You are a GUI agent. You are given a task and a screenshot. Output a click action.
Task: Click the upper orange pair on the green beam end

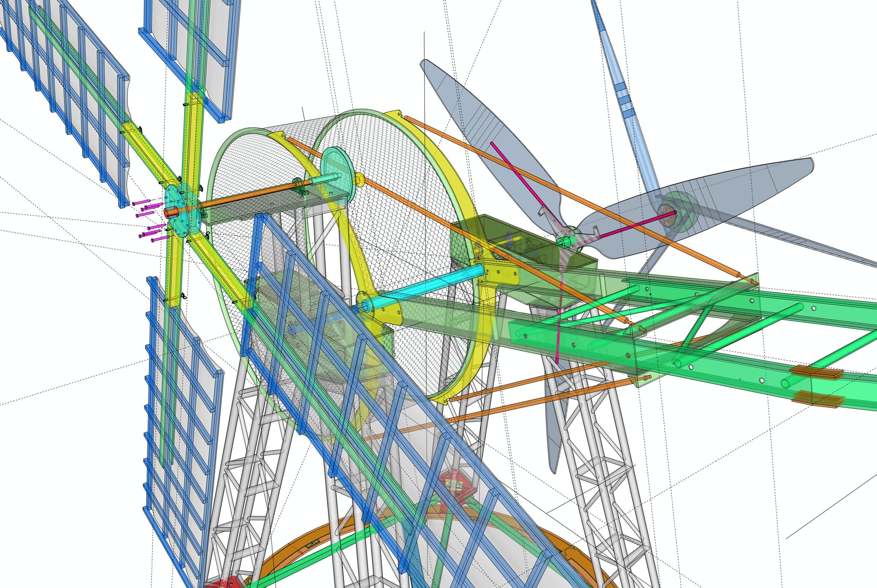point(818,372)
